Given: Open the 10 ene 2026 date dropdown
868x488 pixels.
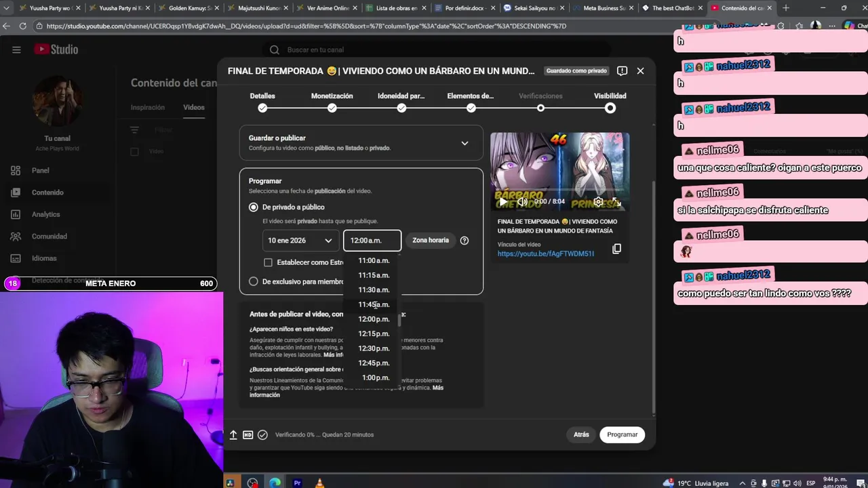Looking at the screenshot, I should (x=300, y=240).
